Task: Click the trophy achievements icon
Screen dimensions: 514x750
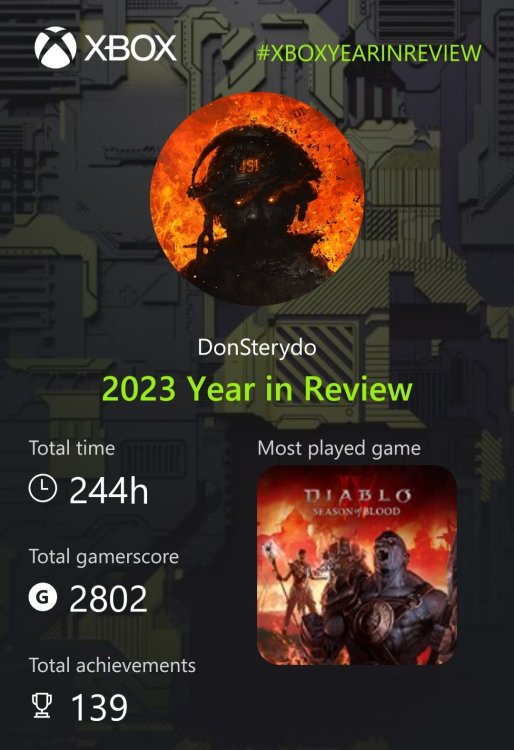Action: (42, 706)
